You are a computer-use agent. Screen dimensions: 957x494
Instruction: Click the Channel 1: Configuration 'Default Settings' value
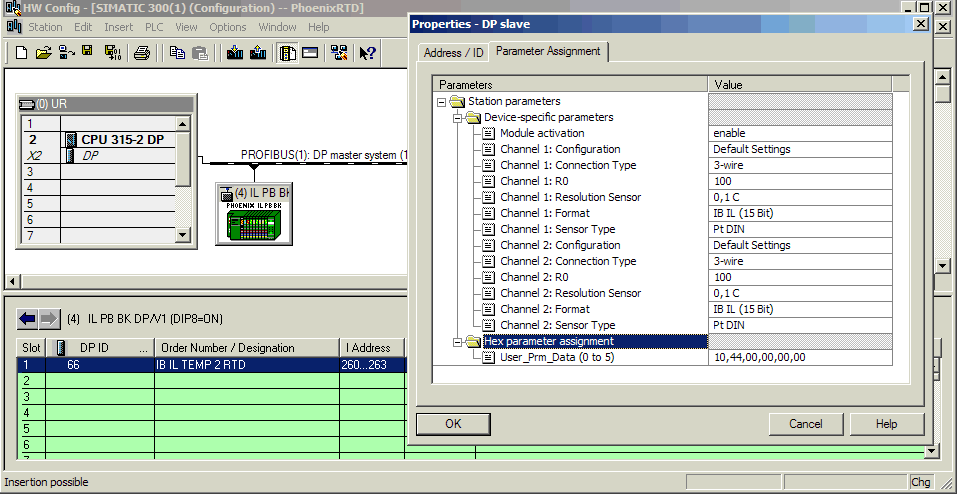pos(800,149)
